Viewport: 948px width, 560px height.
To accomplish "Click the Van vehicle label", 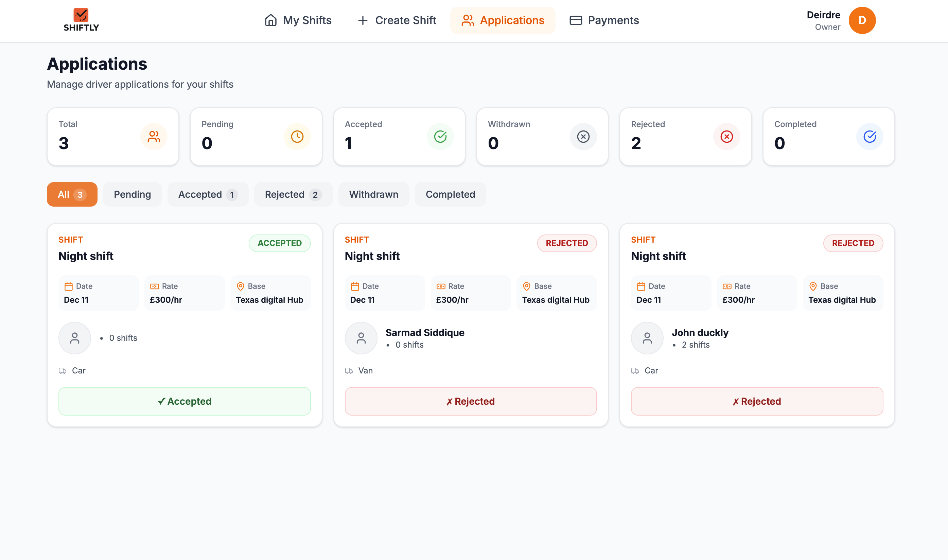I will pyautogui.click(x=365, y=371).
